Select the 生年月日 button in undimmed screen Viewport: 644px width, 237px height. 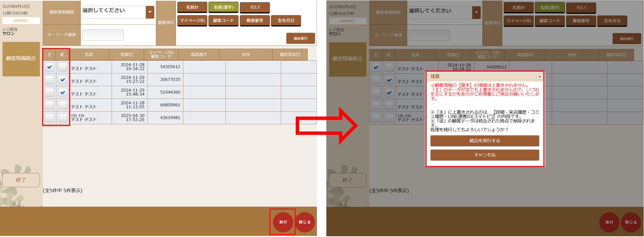pos(286,20)
